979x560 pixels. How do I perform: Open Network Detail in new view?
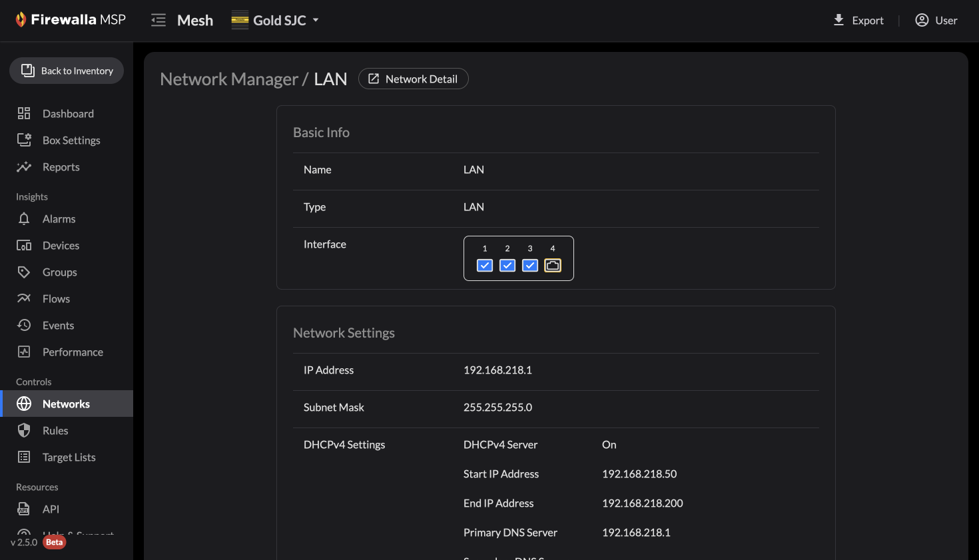click(414, 79)
